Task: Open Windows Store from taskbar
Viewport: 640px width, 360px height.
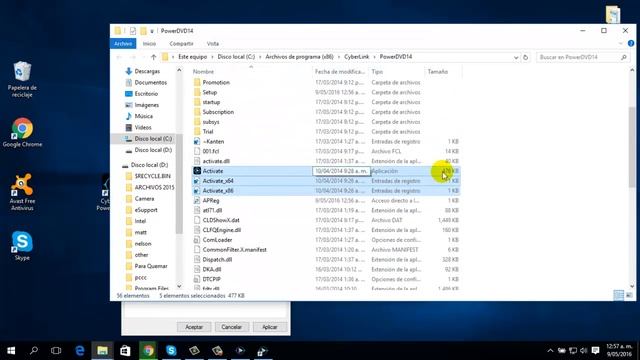Action: click(125, 351)
